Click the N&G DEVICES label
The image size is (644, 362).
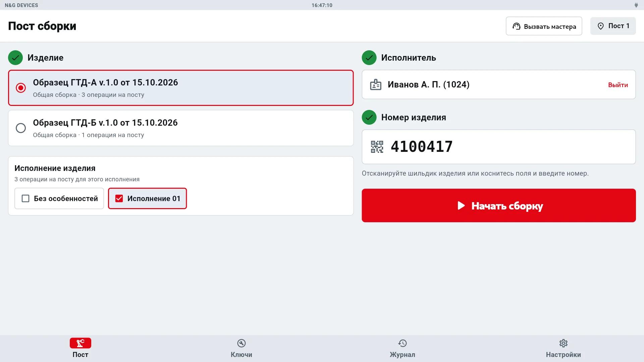click(x=21, y=5)
